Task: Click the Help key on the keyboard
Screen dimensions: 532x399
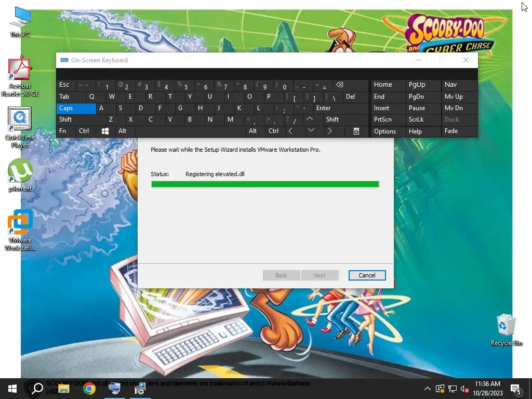Action: (423, 131)
